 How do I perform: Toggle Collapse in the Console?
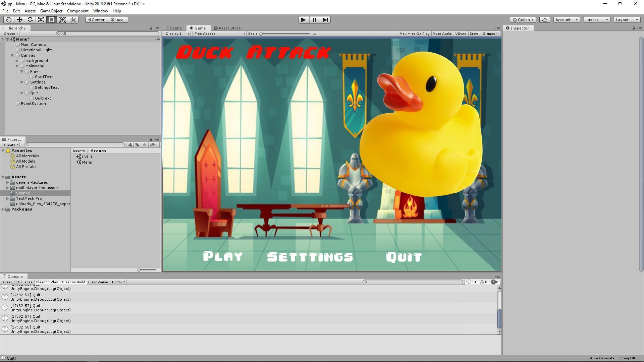point(25,282)
